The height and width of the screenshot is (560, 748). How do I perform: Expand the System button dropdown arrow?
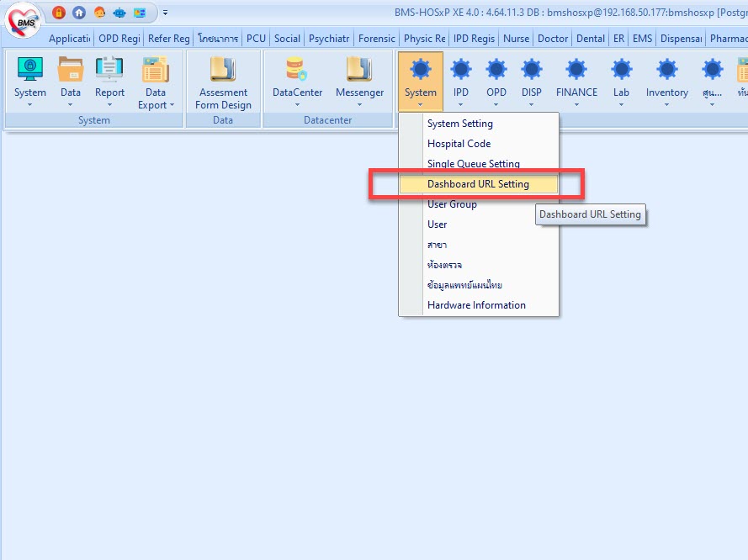[x=420, y=105]
